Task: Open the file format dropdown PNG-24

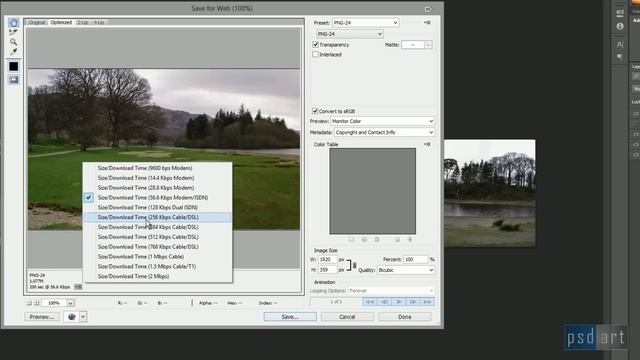Action: click(350, 34)
